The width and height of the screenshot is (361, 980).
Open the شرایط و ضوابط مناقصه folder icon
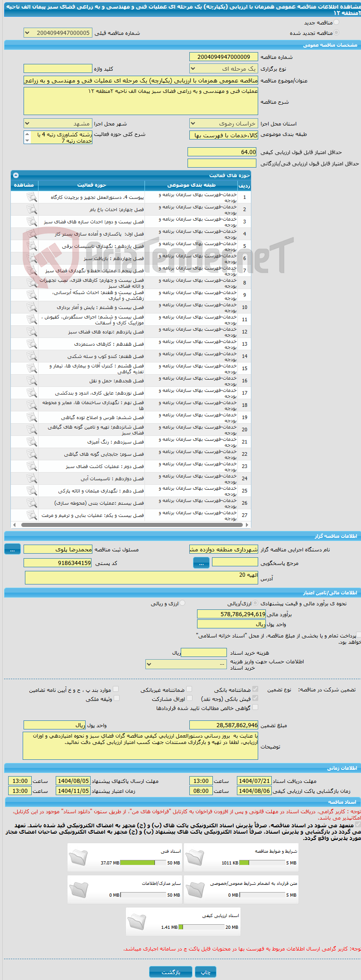pyautogui.click(x=195, y=857)
